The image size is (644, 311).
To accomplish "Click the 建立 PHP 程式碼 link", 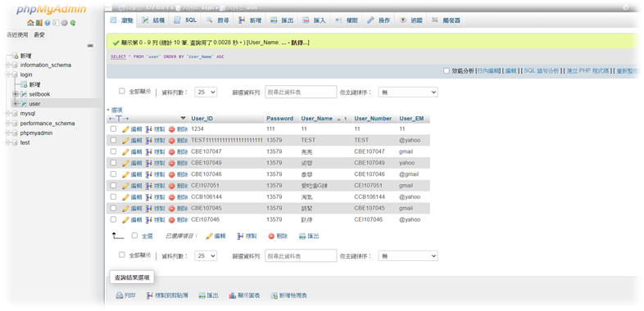I will click(x=588, y=71).
